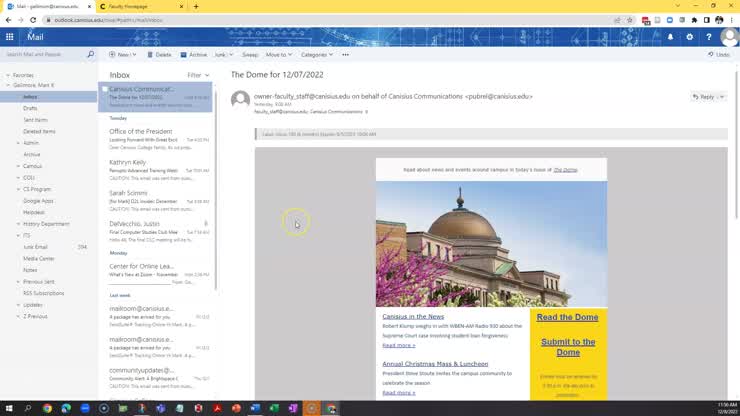Switch to the Faculty Homepage tab
740x416 pixels.
click(x=142, y=7)
